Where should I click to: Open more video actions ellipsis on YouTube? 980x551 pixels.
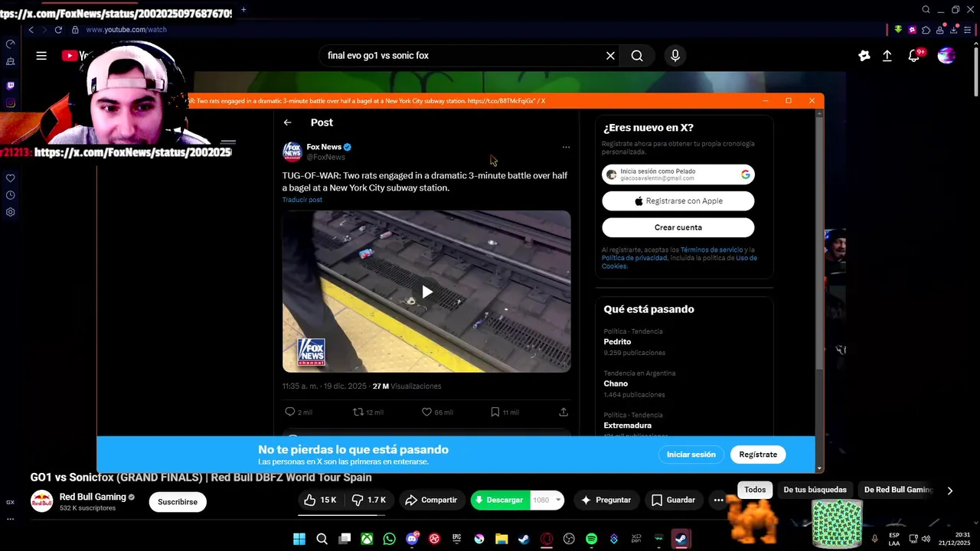718,500
